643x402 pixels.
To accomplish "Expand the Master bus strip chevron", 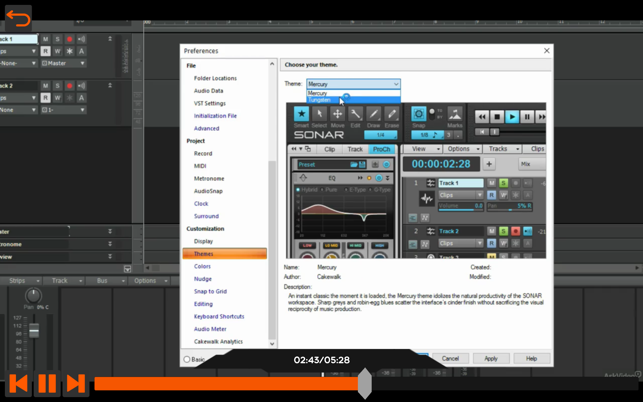I will coord(110,231).
